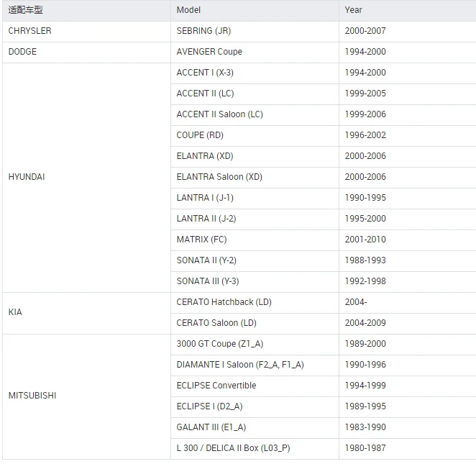Select the KIA brand cell
476x464 pixels.
point(86,314)
